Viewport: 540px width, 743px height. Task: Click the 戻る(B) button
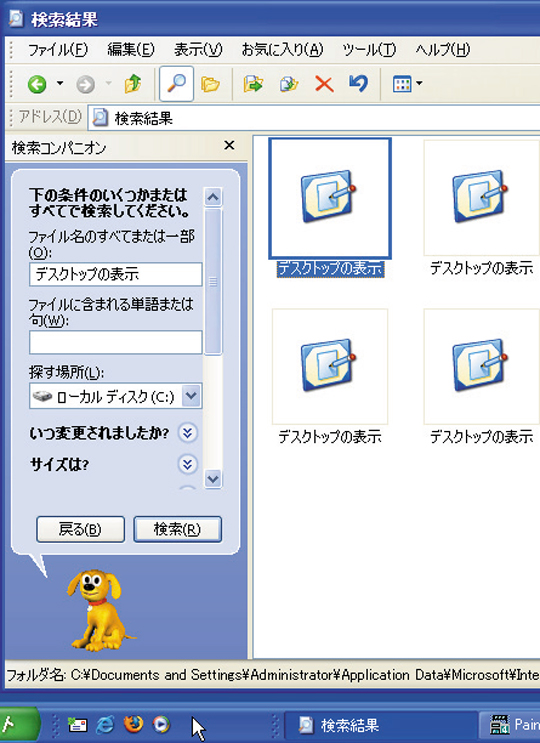pyautogui.click(x=81, y=529)
